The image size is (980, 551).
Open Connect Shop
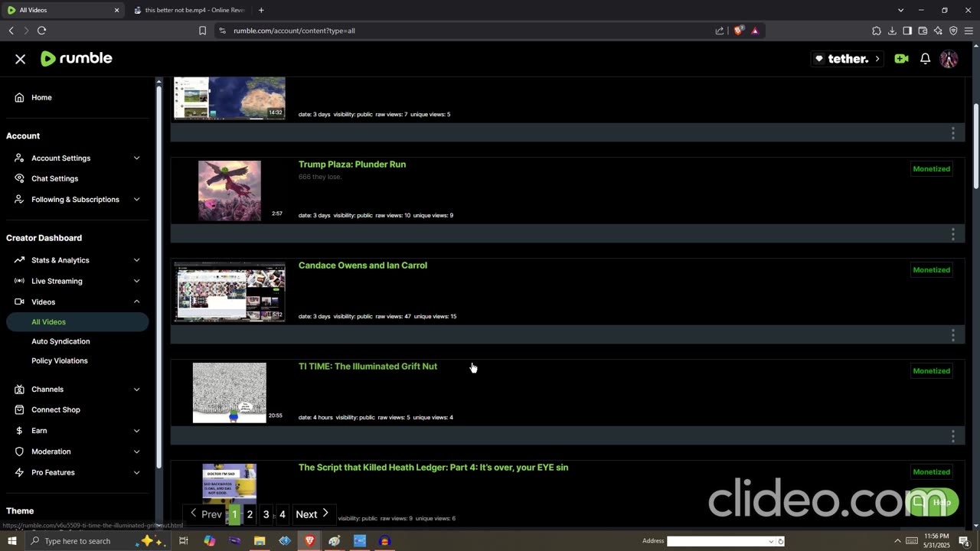[55, 409]
